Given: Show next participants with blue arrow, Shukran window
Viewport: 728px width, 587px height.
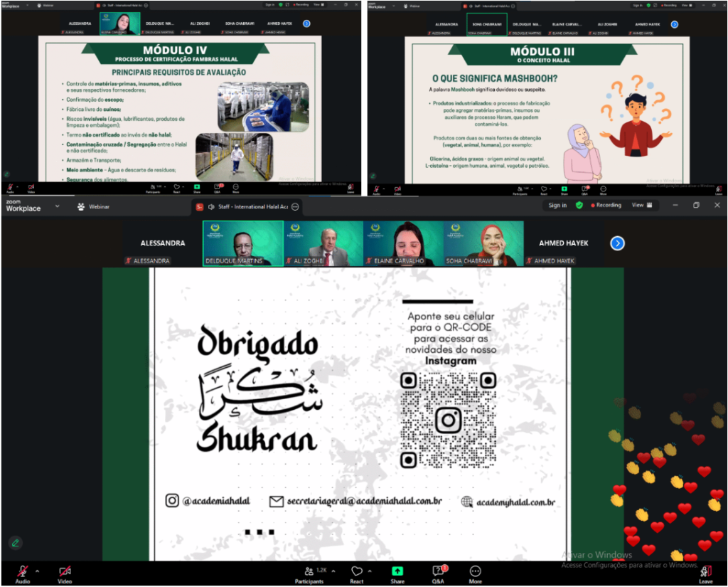Looking at the screenshot, I should tap(617, 243).
